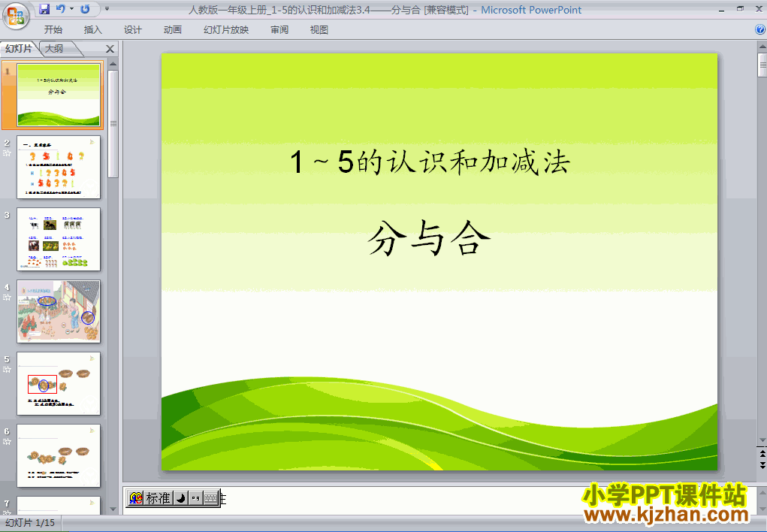Viewport: 767px width, 532px height.
Task: Toggle the IME punctuation mode button
Action: click(195, 498)
